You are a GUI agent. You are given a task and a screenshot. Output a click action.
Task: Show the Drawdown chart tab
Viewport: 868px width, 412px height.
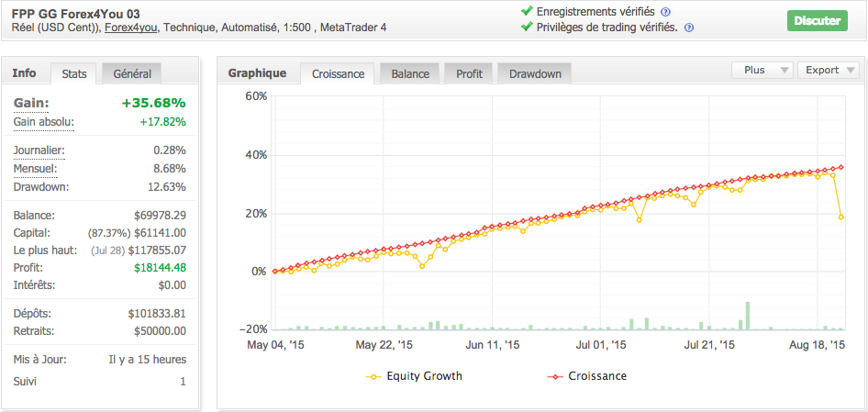tap(535, 73)
